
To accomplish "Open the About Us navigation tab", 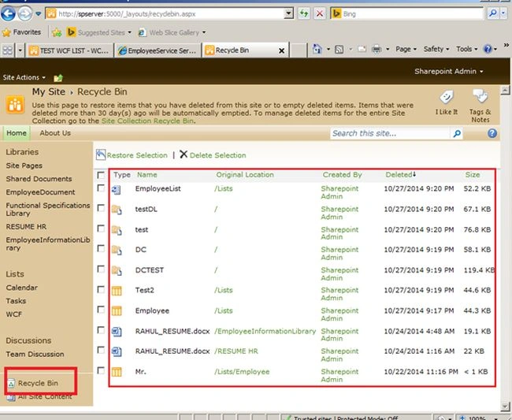I will click(x=55, y=133).
